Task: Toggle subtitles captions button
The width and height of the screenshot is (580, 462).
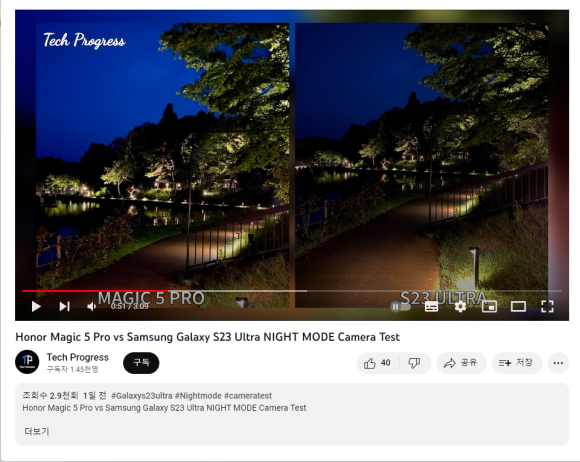Action: (431, 307)
